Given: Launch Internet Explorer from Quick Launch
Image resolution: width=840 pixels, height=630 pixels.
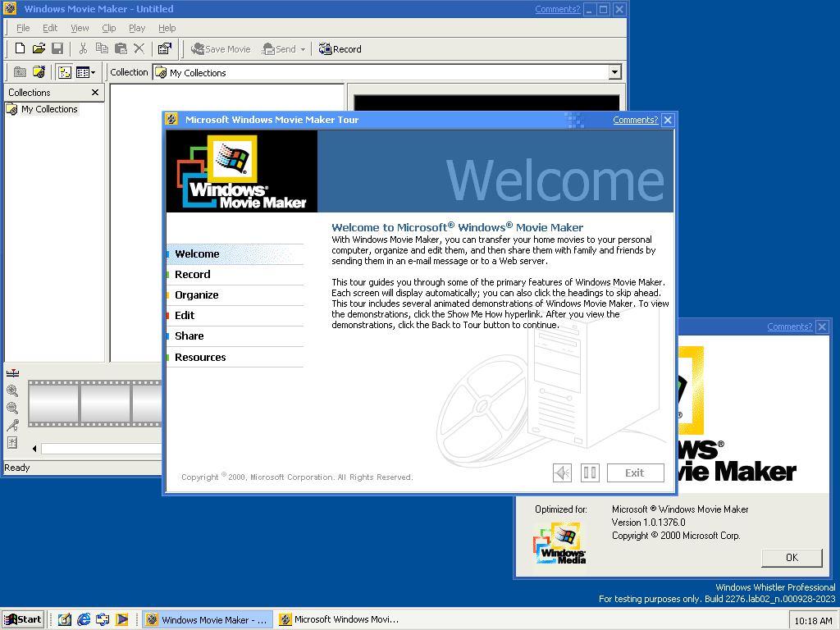Looking at the screenshot, I should [x=84, y=619].
